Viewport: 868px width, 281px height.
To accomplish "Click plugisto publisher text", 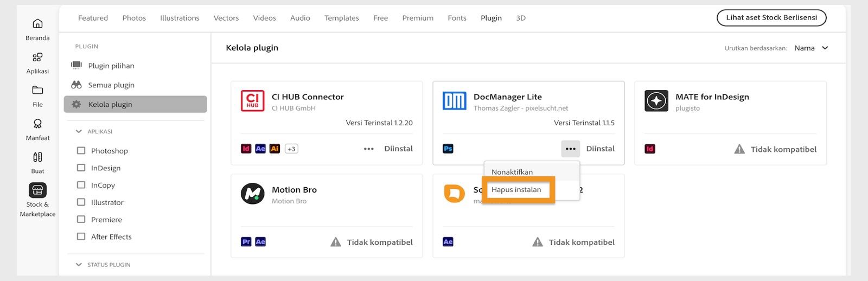I will tap(687, 108).
